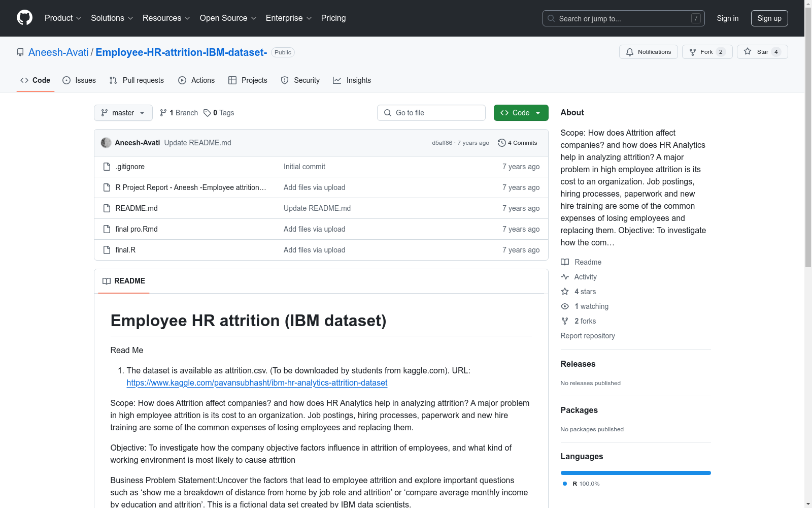The image size is (812, 508).
Task: Click the repository icon beside Aneesh-Avati
Action: tap(20, 52)
